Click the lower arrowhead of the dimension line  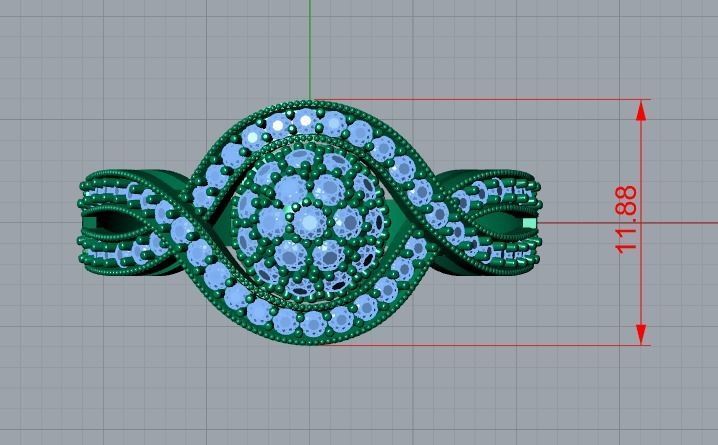(641, 334)
